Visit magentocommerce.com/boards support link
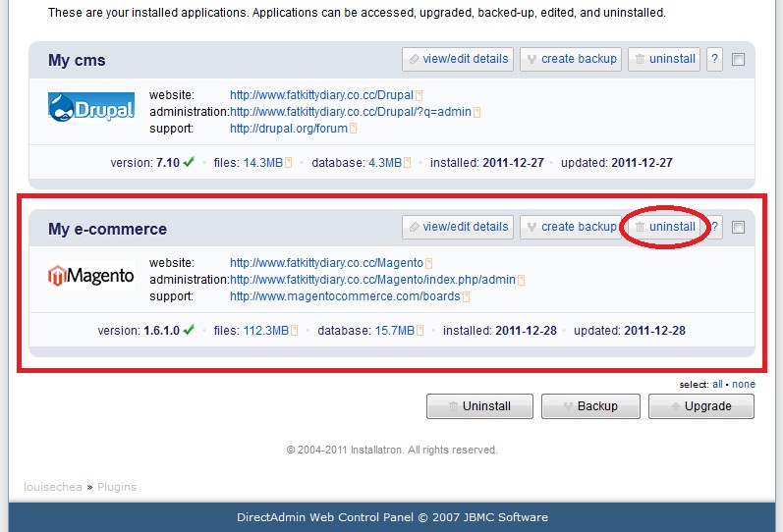The height and width of the screenshot is (532, 783). pos(345,296)
